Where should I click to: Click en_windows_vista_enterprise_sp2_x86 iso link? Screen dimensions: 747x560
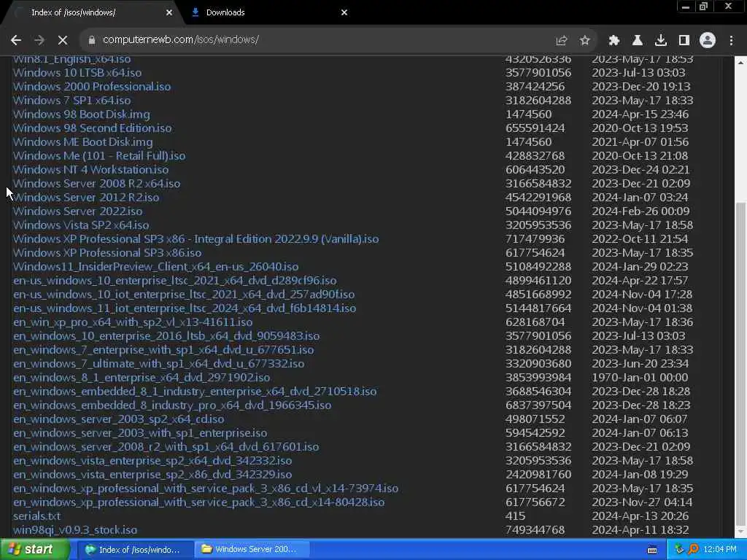pos(152,474)
